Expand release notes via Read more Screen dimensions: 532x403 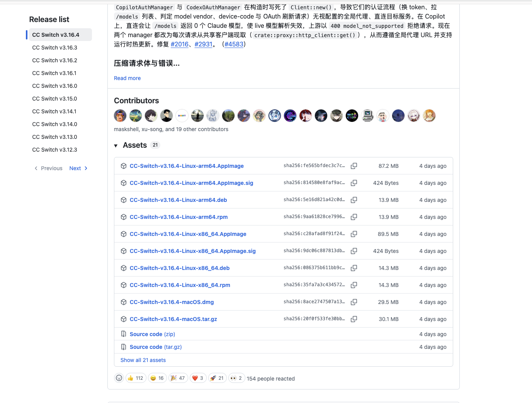(127, 78)
